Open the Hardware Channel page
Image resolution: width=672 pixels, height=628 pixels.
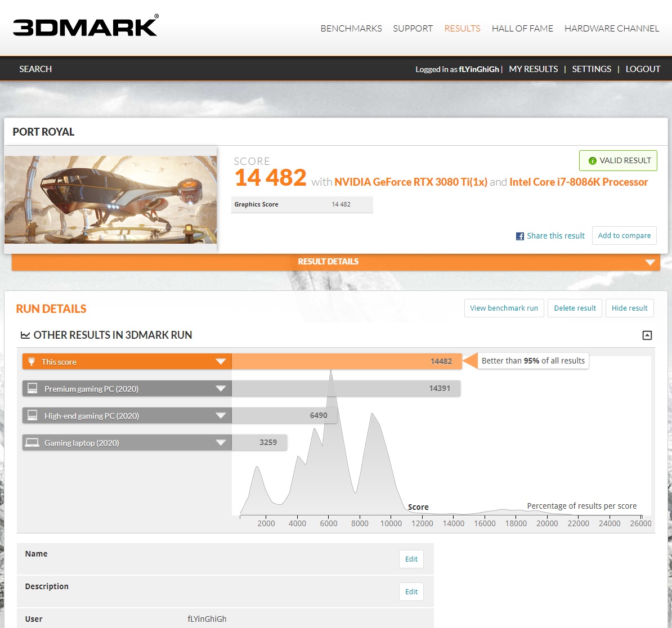click(x=612, y=28)
